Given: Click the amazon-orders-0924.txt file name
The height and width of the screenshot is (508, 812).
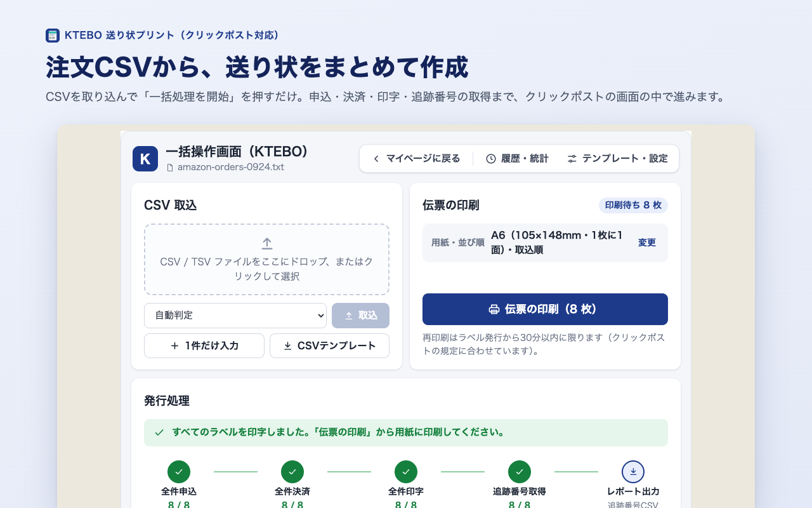Looking at the screenshot, I should click(x=231, y=168).
